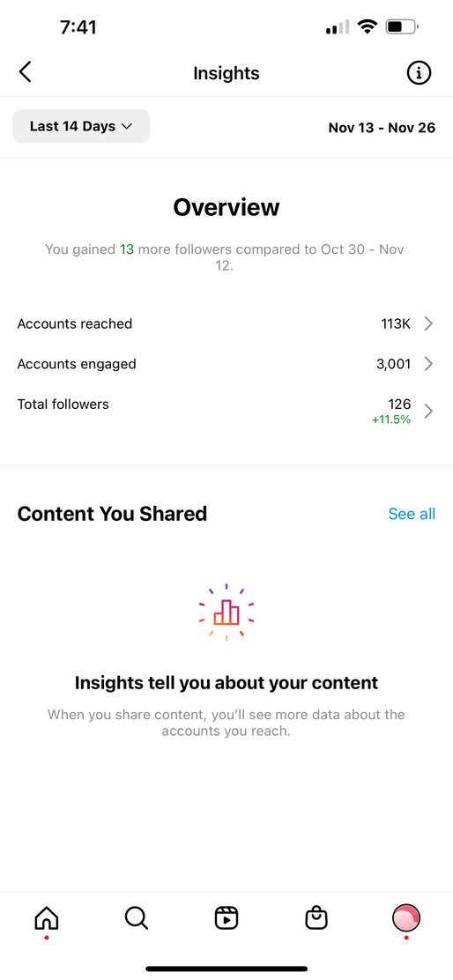Tap the bar chart insights illustration
The width and height of the screenshot is (453, 980).
coord(226,612)
